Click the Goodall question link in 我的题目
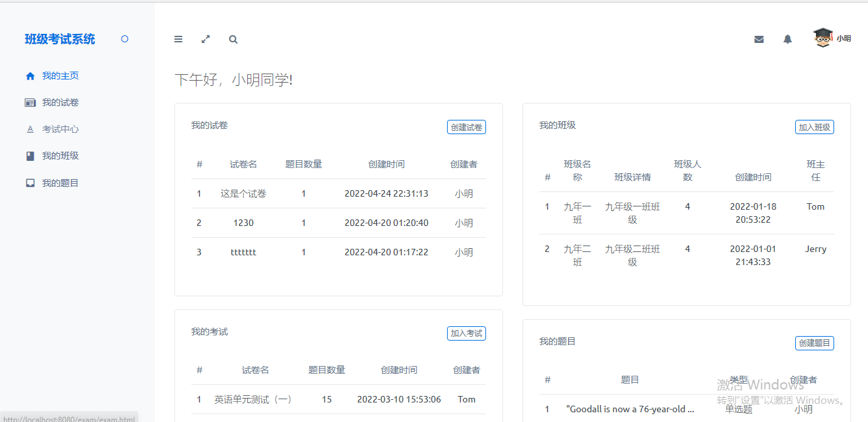This screenshot has height=422, width=868. click(631, 408)
